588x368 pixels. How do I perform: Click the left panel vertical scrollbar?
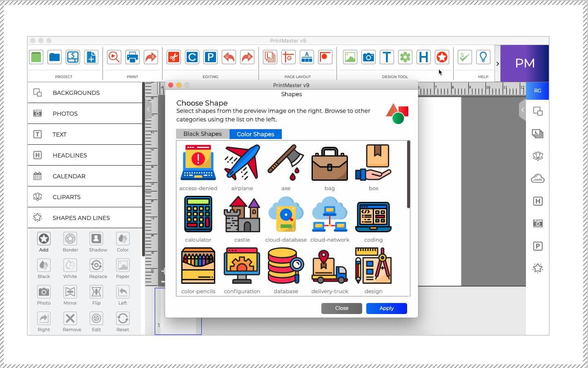point(143,170)
